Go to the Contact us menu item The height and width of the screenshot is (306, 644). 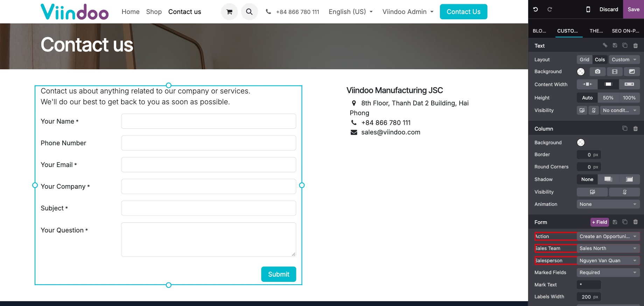(185, 12)
